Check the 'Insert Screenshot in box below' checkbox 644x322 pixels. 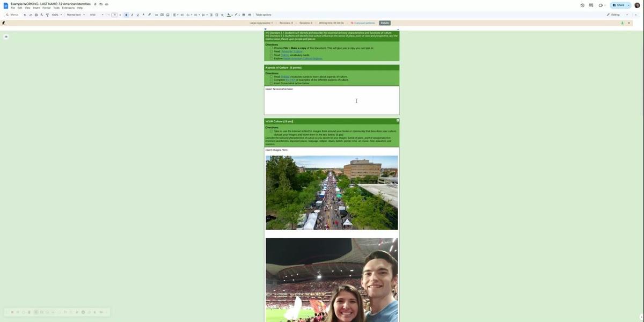click(x=272, y=83)
